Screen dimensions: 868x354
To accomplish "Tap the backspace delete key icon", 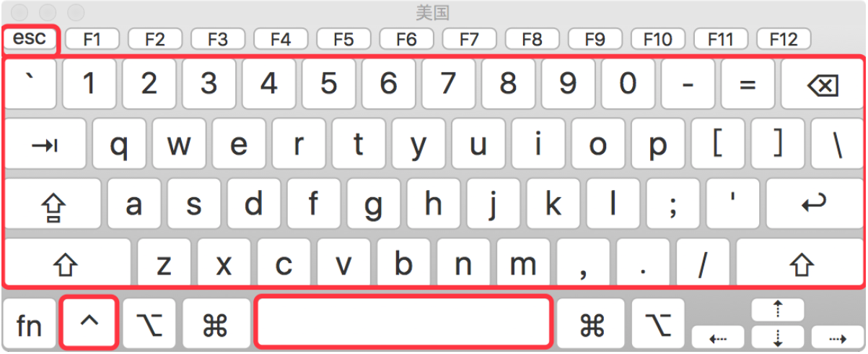I will (822, 85).
